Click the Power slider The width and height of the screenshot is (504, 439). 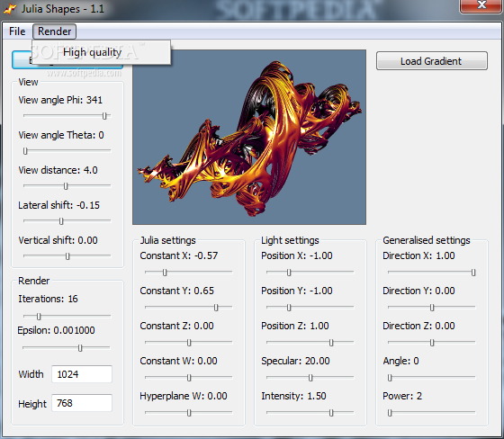click(x=431, y=412)
